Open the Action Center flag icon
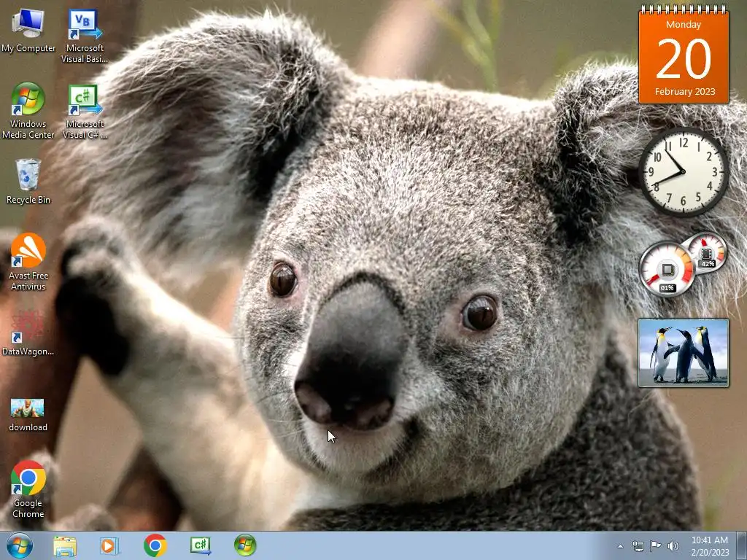747x560 pixels. tap(656, 546)
